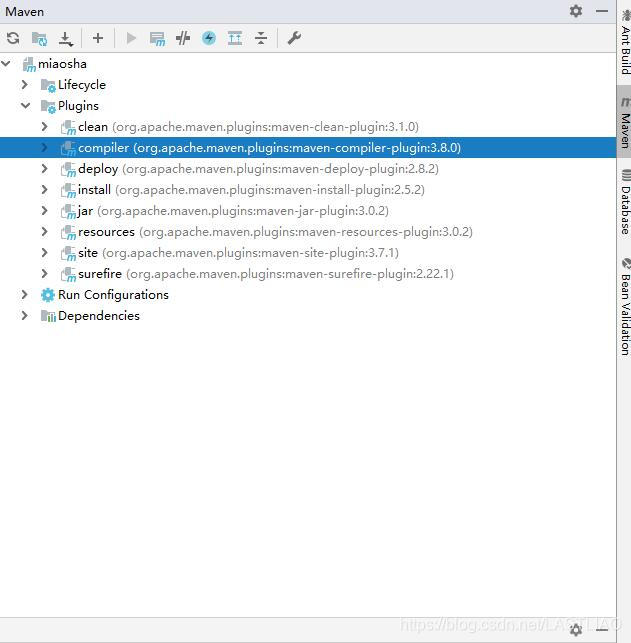The width and height of the screenshot is (631, 643).
Task: Add Maven project plus icon
Action: point(98,38)
